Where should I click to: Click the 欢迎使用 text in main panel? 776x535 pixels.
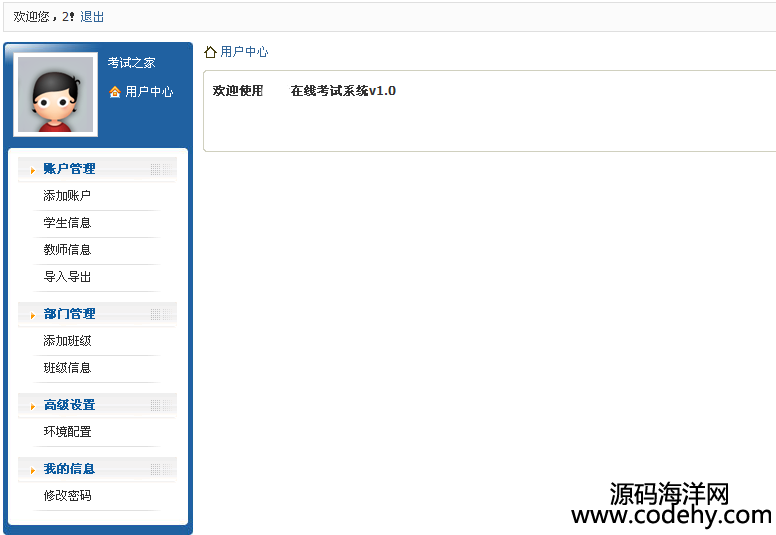pyautogui.click(x=238, y=91)
